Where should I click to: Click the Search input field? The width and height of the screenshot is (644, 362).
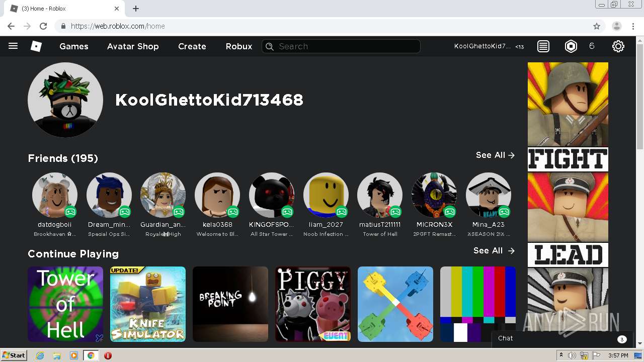tap(341, 46)
